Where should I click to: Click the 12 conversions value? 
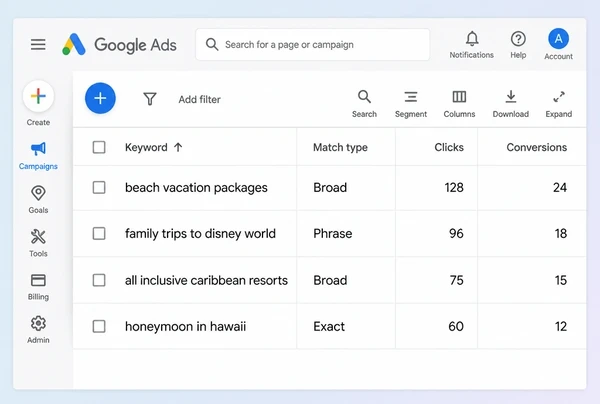[561, 326]
